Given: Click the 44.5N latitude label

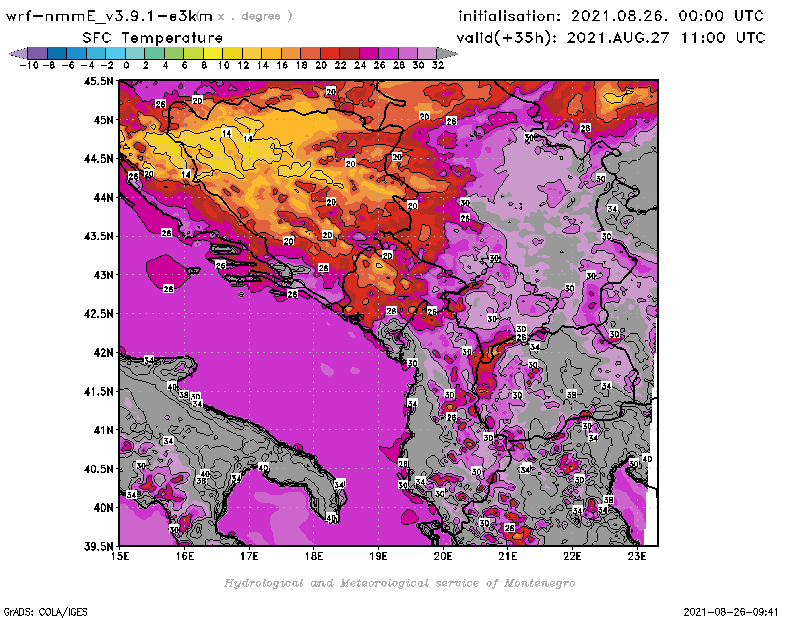Looking at the screenshot, I should click(98, 159).
